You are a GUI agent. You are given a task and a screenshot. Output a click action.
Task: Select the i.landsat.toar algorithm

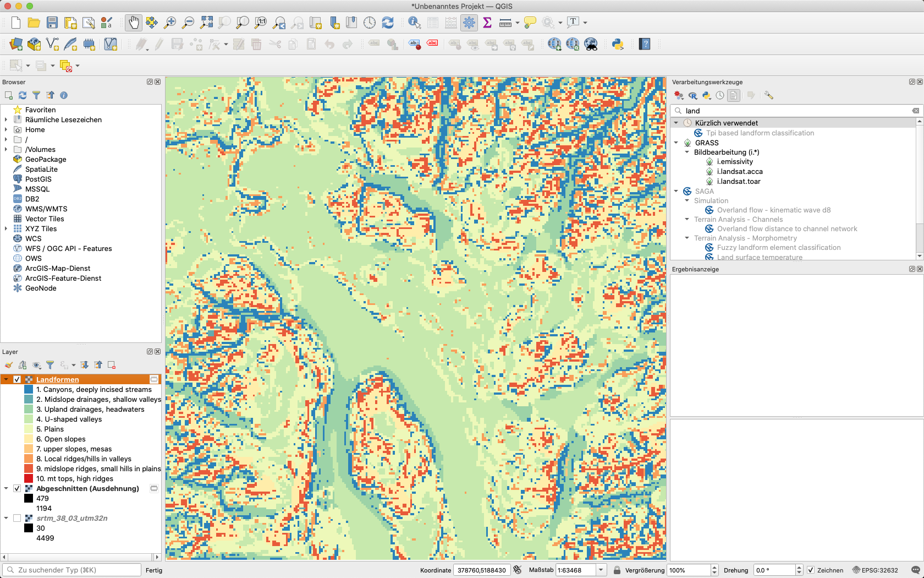(738, 181)
